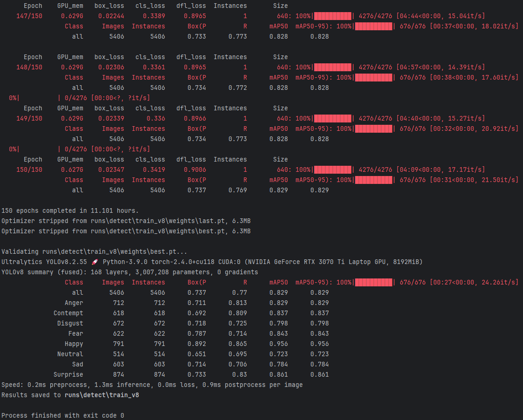
Task: Click the line "150 epochs completed in 11.101 hours."
Action: 70,210
